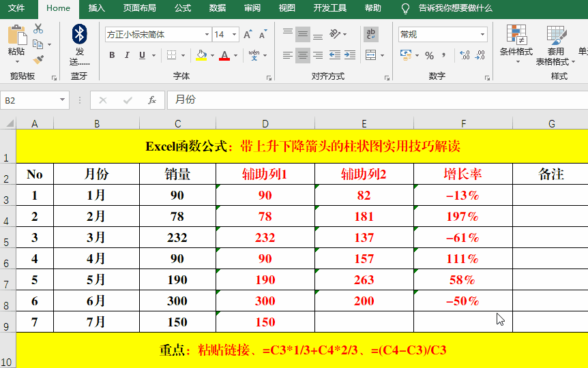Open the font name dropdown
588x368 pixels.
point(207,35)
